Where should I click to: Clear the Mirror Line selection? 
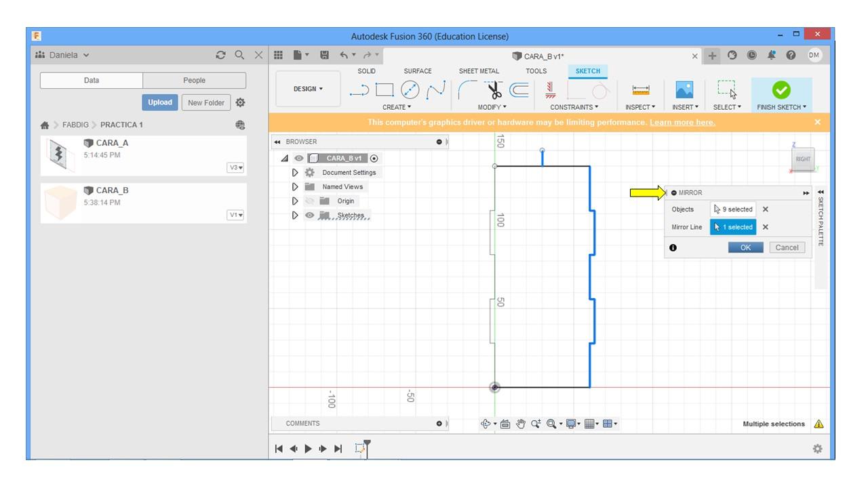tap(766, 227)
